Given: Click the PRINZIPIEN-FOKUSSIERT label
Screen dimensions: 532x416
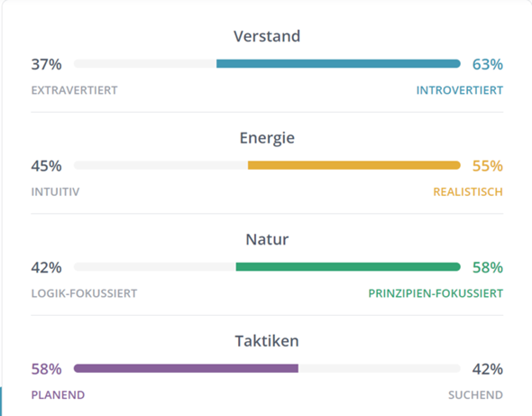Looking at the screenshot, I should click(x=436, y=293).
